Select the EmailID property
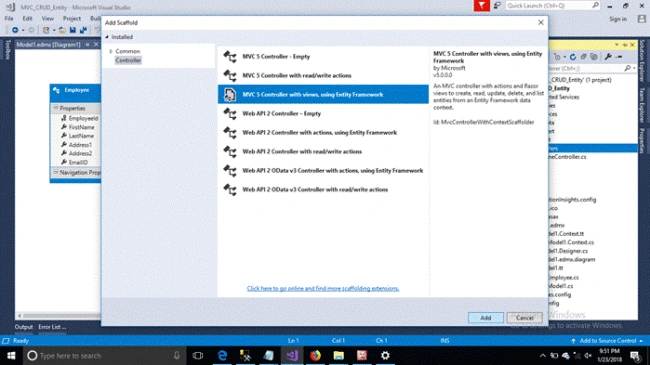Screen dimensions: 650x365 [x=78, y=162]
